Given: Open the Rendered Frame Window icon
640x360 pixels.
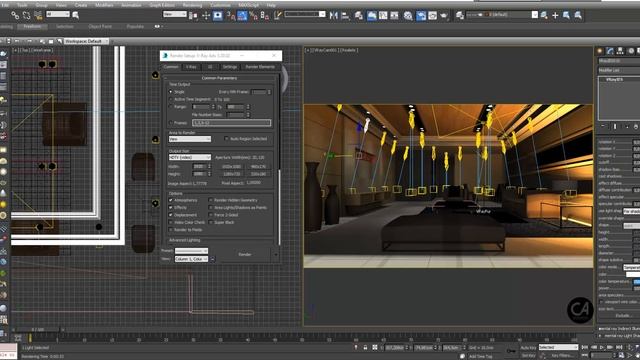Looking at the screenshot, I should [x=432, y=16].
